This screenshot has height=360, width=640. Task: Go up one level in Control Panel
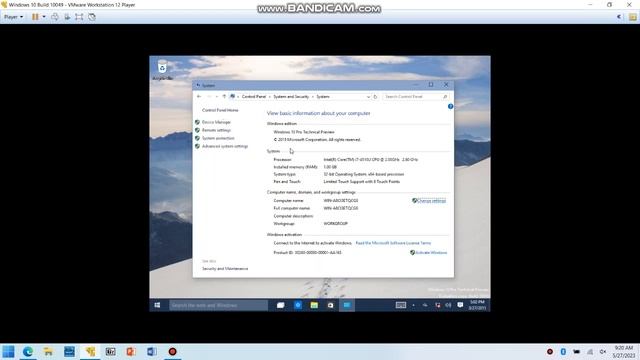pos(224,97)
